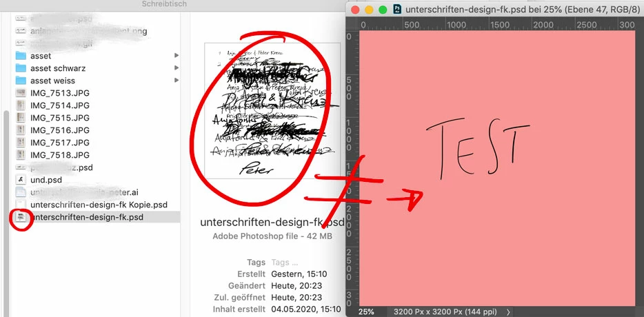Click the asset weiss folder icon
The height and width of the screenshot is (317, 644).
pyautogui.click(x=21, y=81)
